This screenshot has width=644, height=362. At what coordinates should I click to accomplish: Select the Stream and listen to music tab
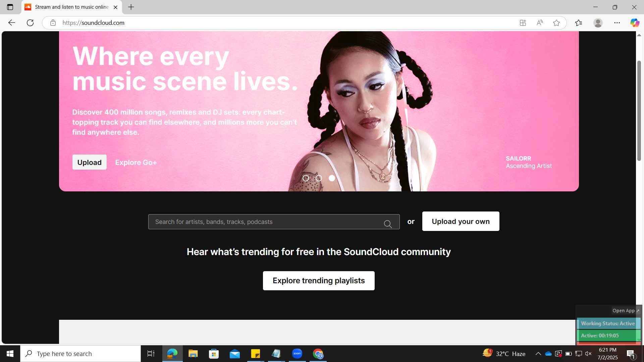(72, 7)
